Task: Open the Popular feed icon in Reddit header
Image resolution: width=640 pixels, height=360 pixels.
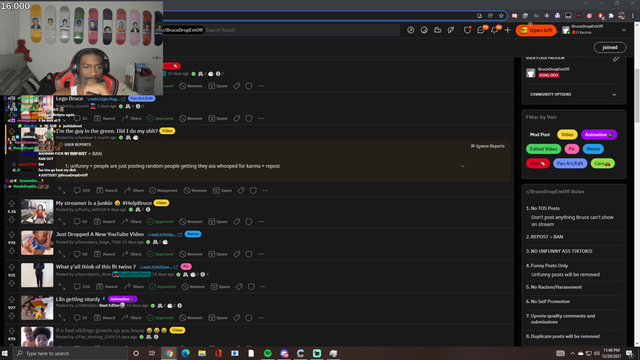Action: click(411, 30)
